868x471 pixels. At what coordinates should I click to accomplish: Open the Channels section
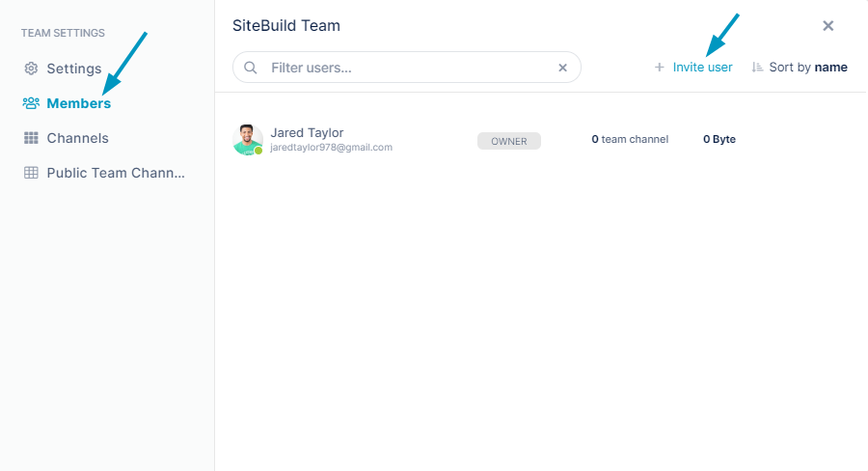77,138
